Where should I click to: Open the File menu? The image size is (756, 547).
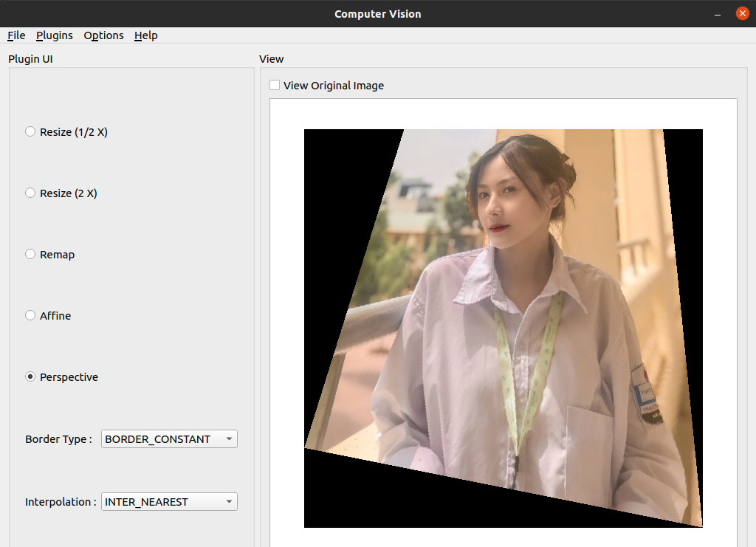[16, 35]
